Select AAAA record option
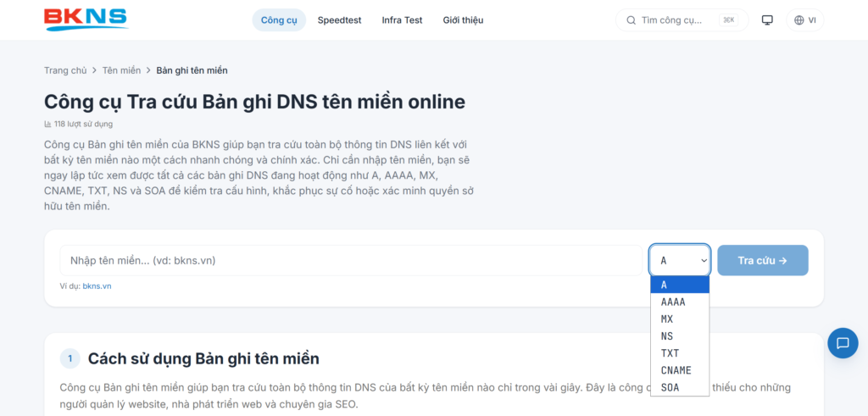The width and height of the screenshot is (868, 416). pyautogui.click(x=680, y=302)
